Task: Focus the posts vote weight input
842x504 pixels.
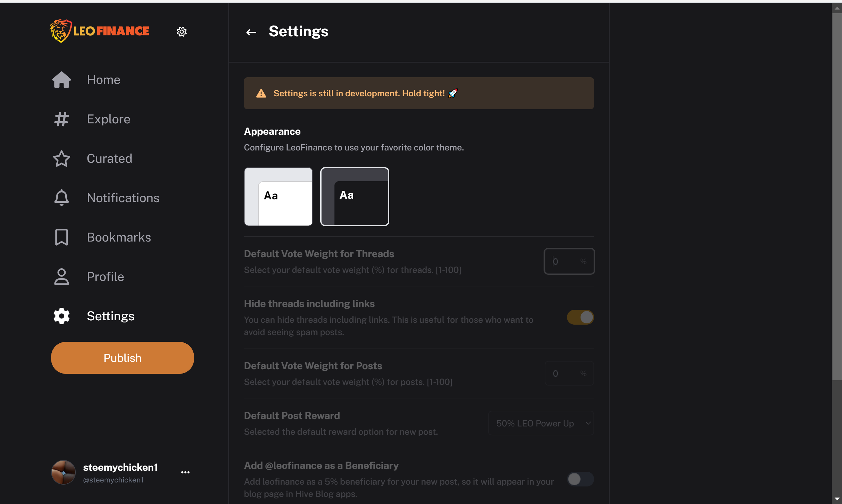Action: [x=569, y=373]
